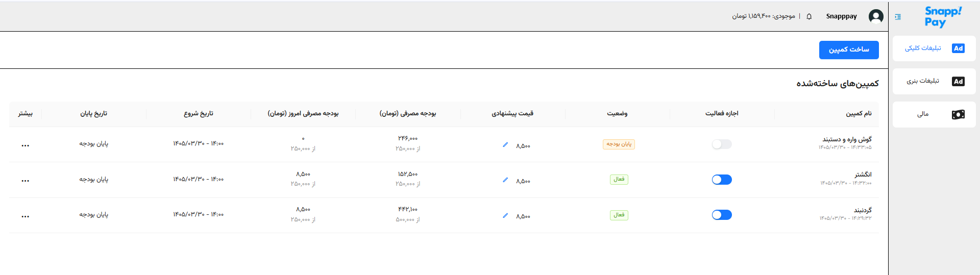Open مالی menu item
Screen dimensions: 980x275
(934, 114)
